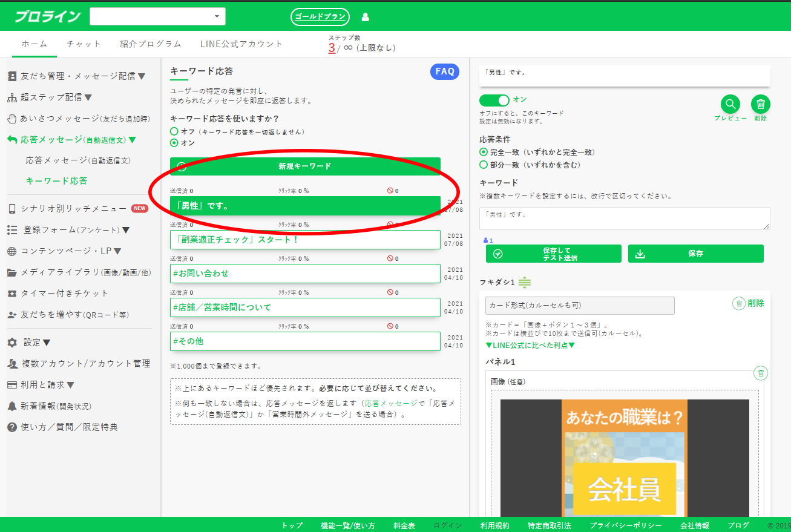Click the title field at top right

625,76
